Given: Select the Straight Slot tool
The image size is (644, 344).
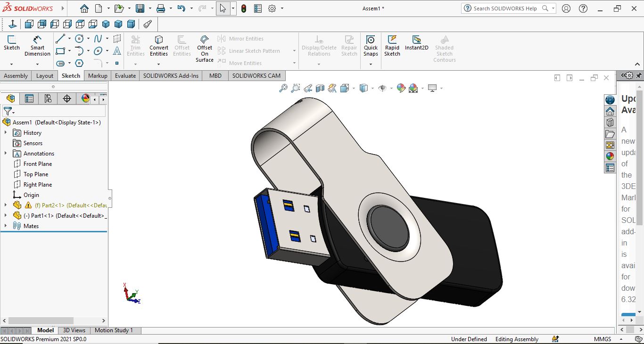Looking at the screenshot, I should click(60, 63).
